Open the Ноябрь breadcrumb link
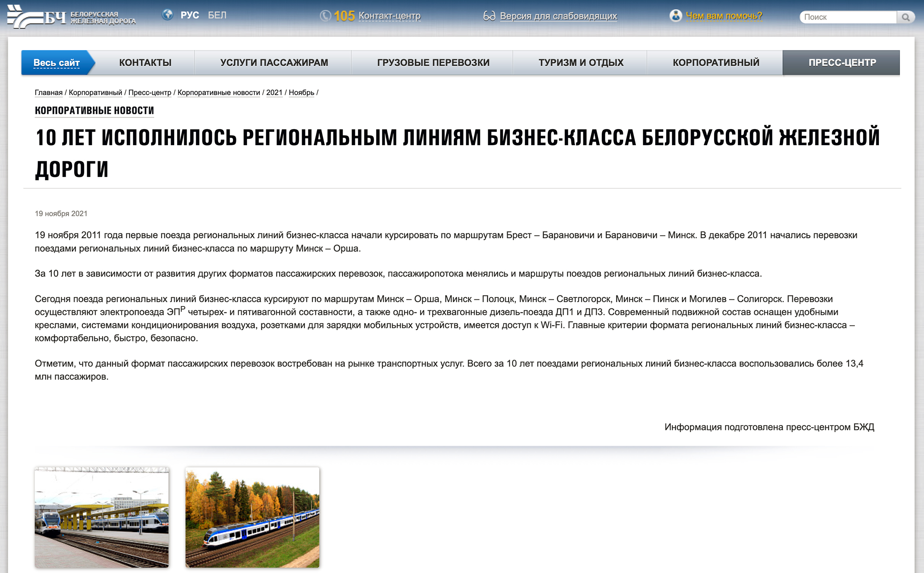This screenshot has width=924, height=573. click(301, 93)
